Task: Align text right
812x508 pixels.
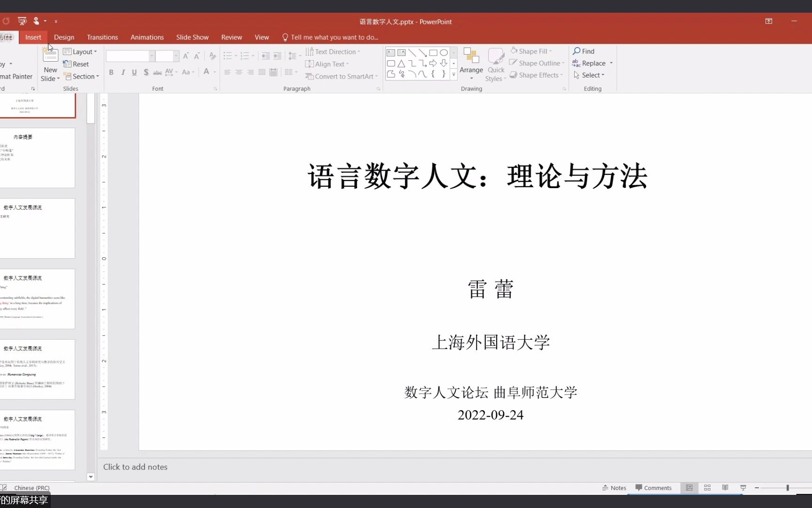Action: [250, 72]
